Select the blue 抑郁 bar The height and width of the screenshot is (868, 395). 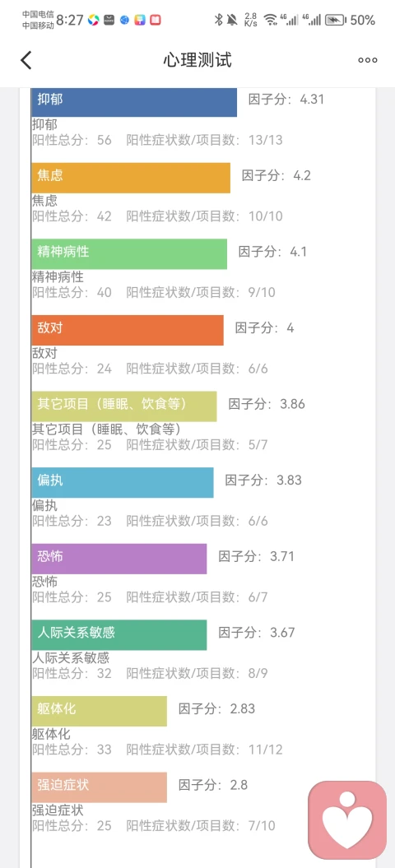click(x=134, y=102)
